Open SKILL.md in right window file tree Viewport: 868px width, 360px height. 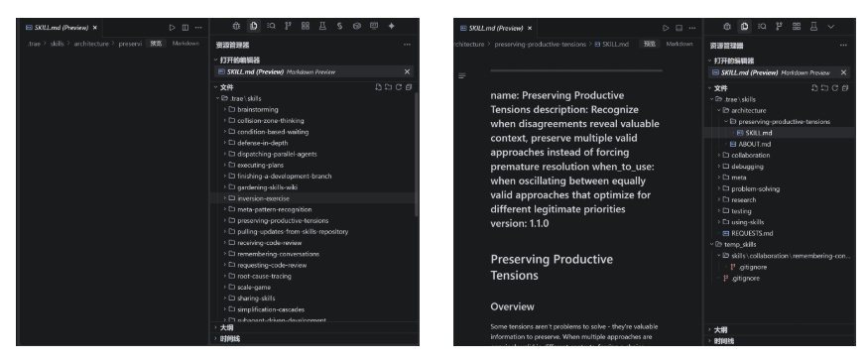pyautogui.click(x=780, y=132)
